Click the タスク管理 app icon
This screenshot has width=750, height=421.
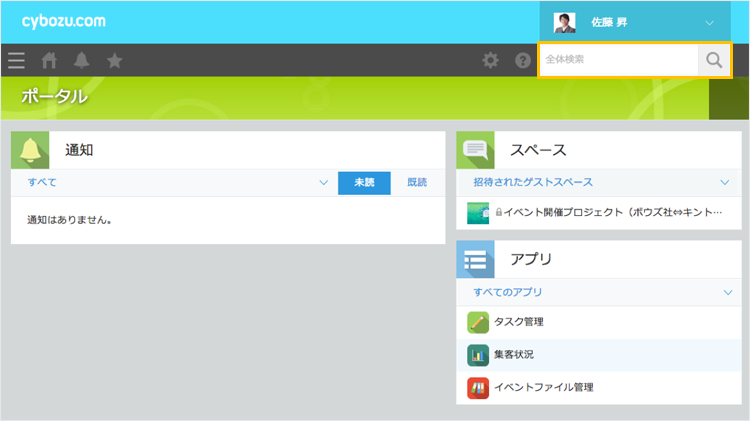pyautogui.click(x=478, y=322)
